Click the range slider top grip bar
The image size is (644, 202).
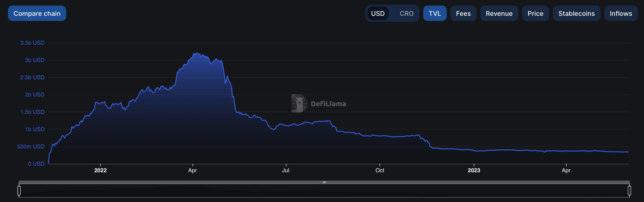click(x=324, y=182)
